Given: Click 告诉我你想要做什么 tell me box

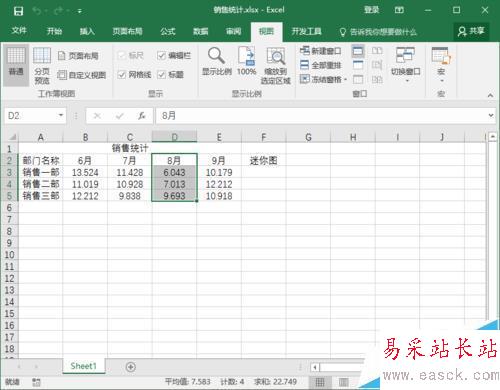Looking at the screenshot, I should (378, 32).
